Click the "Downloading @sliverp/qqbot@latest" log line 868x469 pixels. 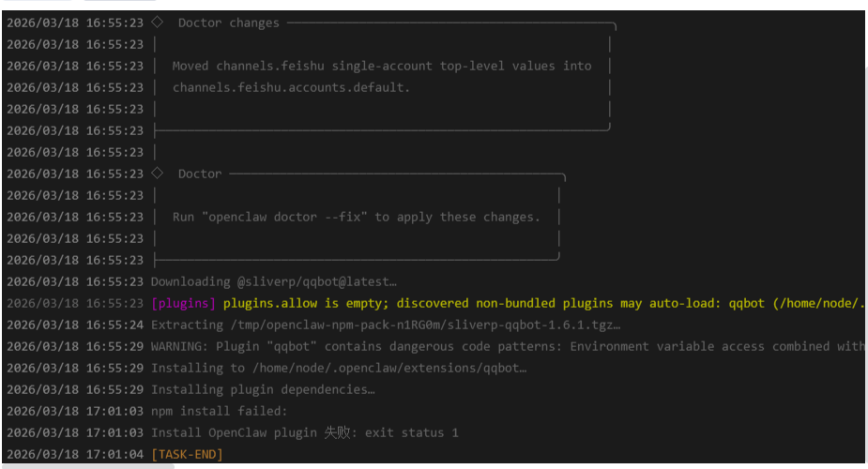point(273,281)
